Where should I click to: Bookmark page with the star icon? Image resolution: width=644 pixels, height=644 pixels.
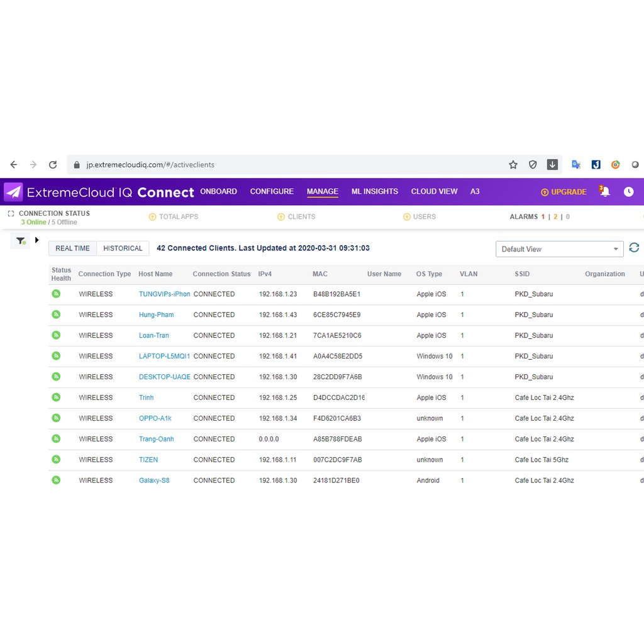click(513, 165)
